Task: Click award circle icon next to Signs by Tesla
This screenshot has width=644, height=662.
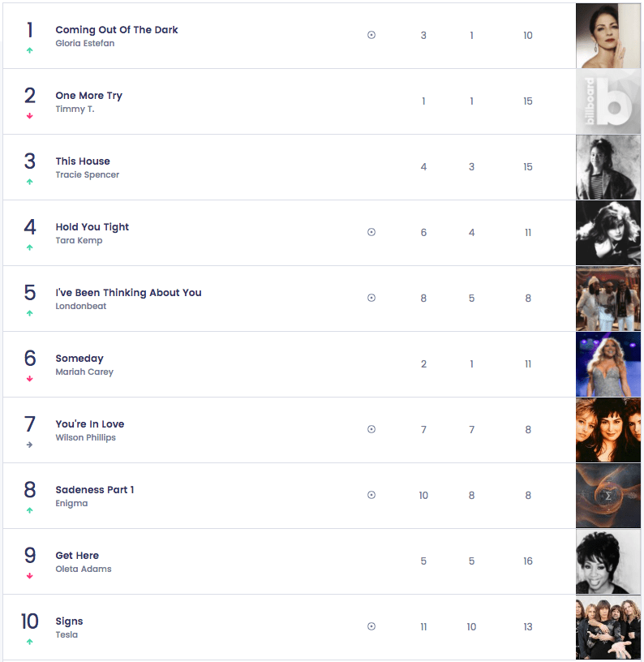Action: pyautogui.click(x=371, y=626)
